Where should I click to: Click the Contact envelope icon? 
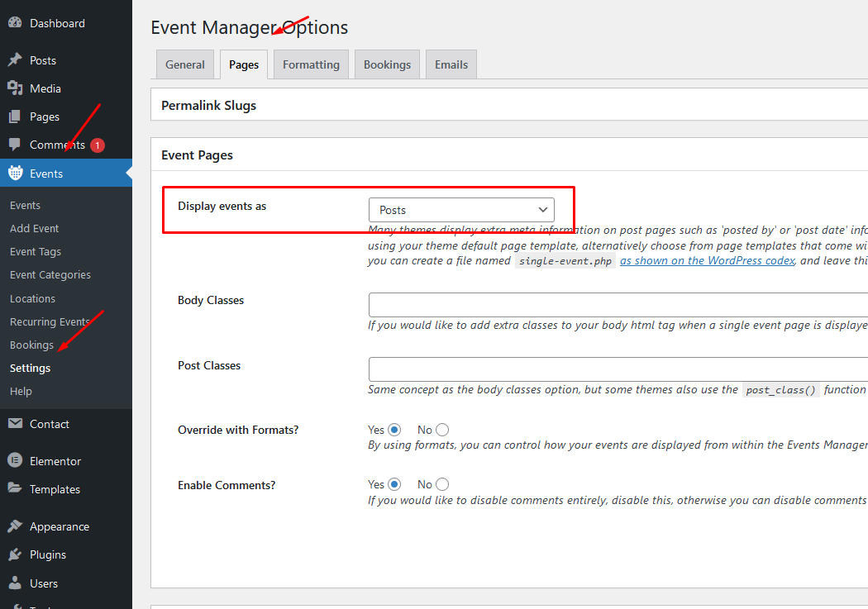[15, 424]
